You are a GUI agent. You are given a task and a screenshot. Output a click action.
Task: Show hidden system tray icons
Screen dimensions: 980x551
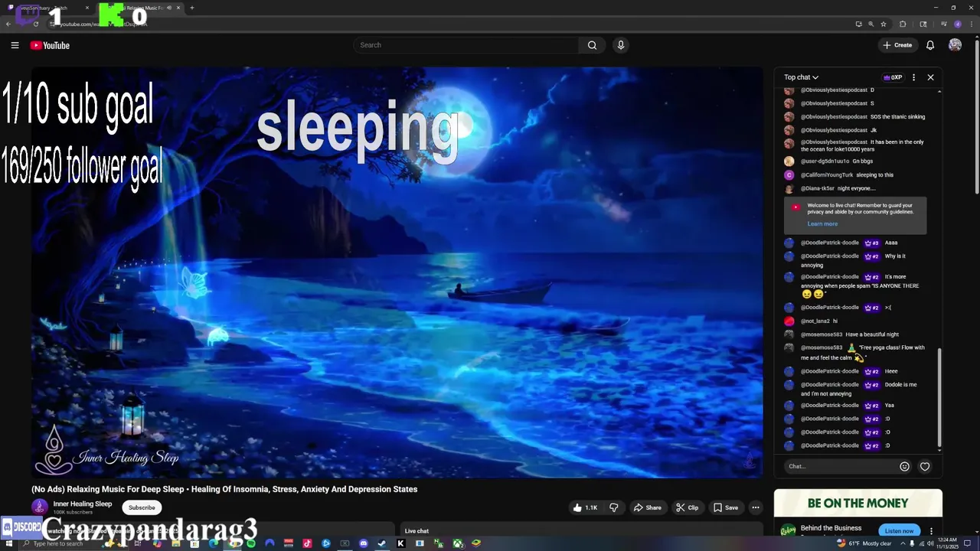(903, 543)
